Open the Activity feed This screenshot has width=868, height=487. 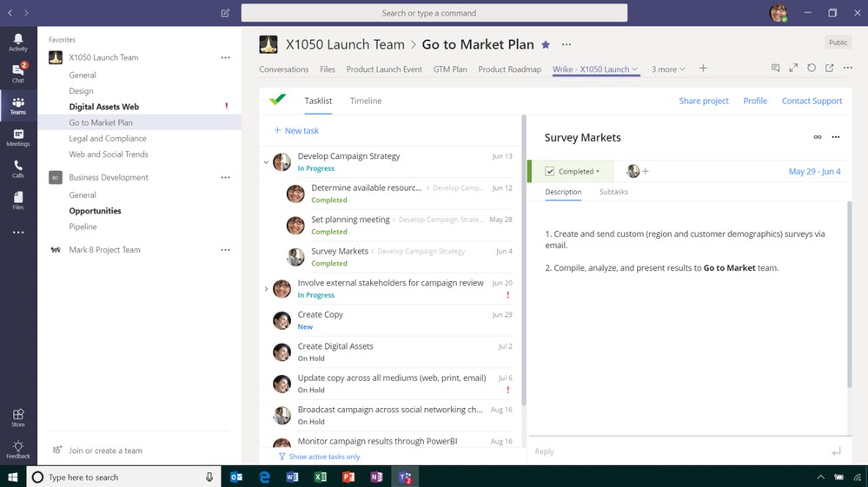pos(17,42)
